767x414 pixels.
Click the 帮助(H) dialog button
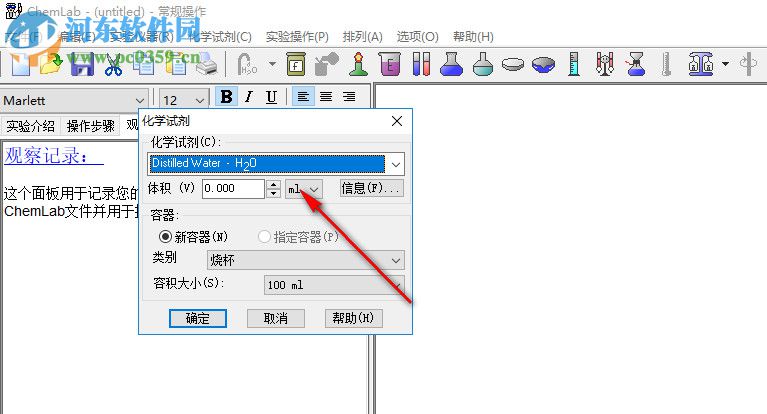click(354, 318)
